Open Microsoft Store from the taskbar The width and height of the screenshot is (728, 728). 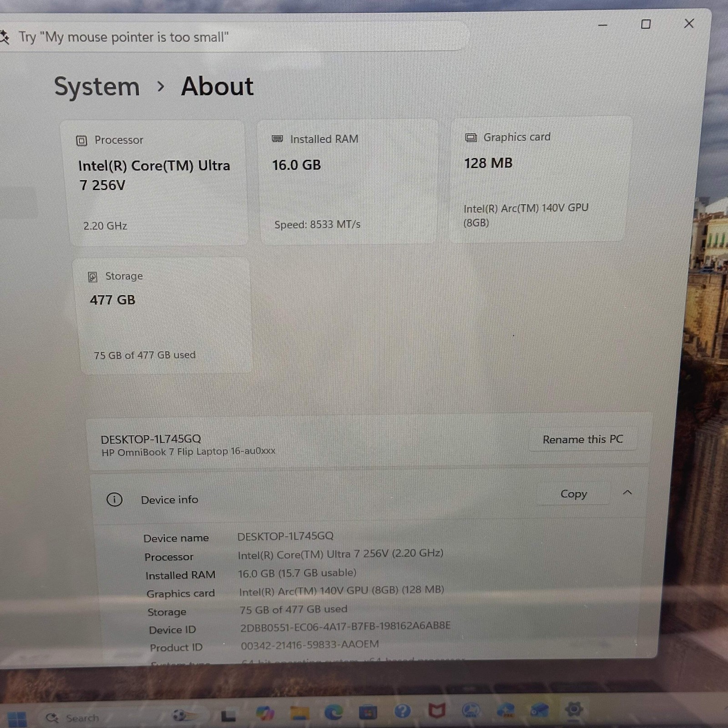click(368, 712)
